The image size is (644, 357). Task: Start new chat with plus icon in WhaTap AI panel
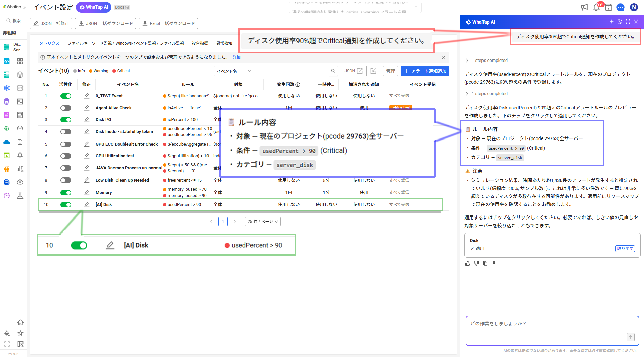click(611, 22)
